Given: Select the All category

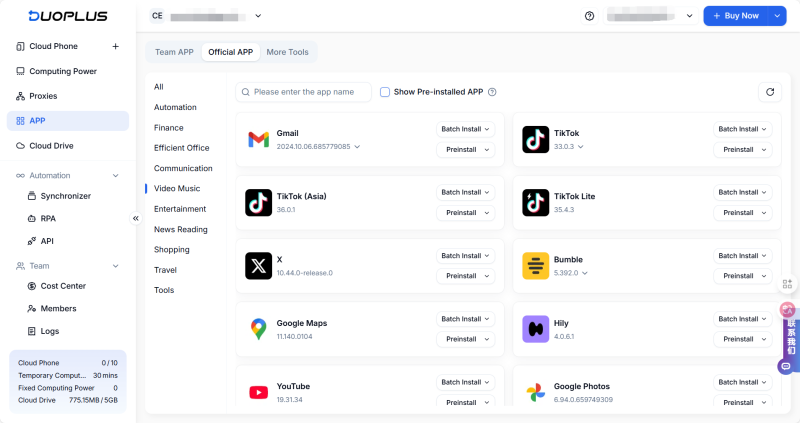Looking at the screenshot, I should (159, 87).
